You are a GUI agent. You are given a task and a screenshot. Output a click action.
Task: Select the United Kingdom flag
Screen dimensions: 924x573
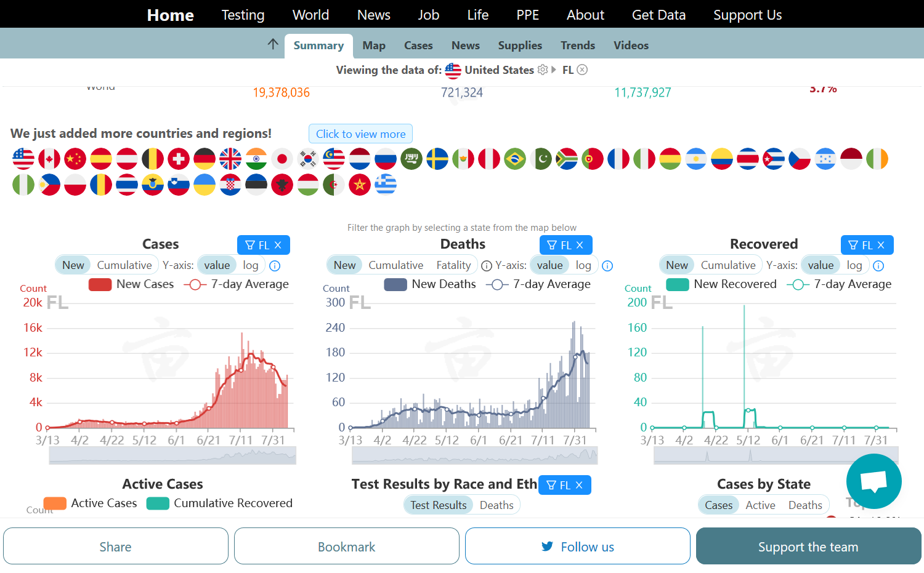(230, 159)
